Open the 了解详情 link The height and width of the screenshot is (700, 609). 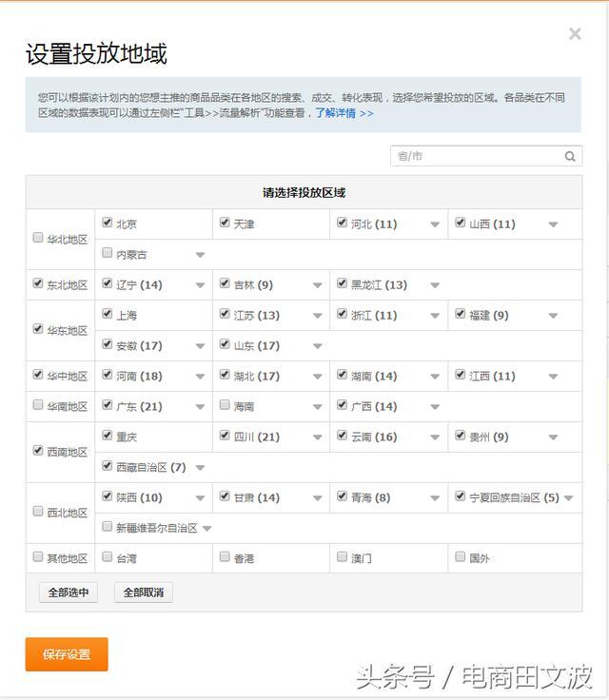pos(344,113)
